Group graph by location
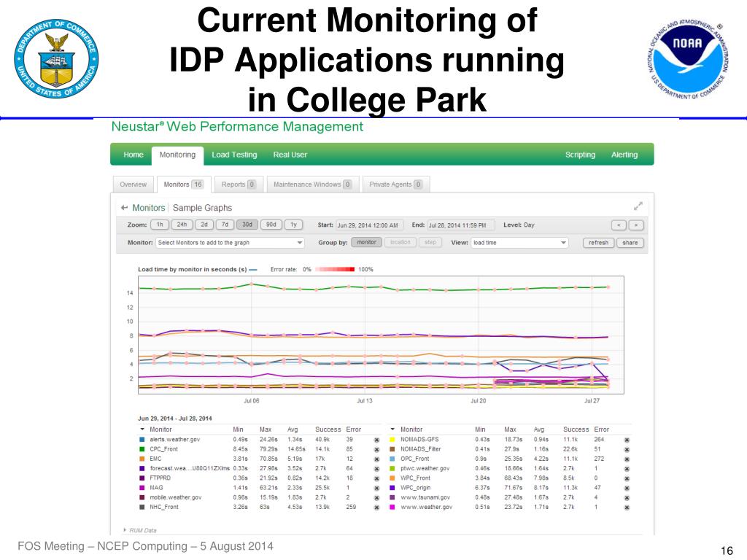The width and height of the screenshot is (747, 560). pos(400,242)
